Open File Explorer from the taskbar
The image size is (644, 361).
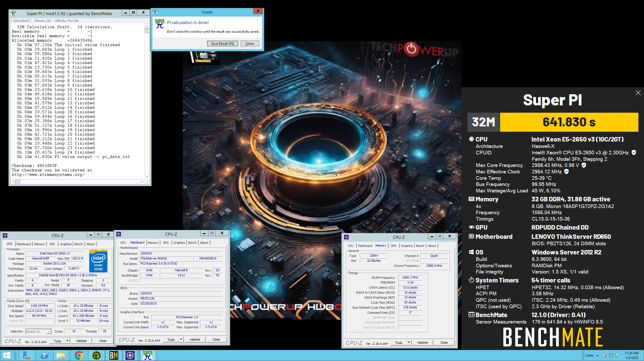pos(61,355)
